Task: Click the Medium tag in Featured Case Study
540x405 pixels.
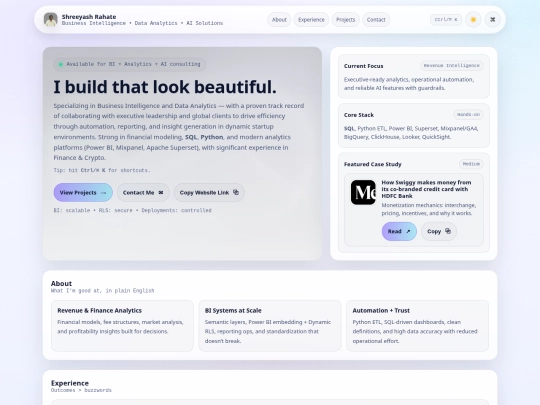Action: click(x=471, y=164)
